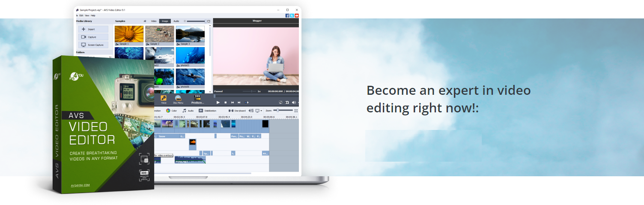Image resolution: width=644 pixels, height=205 pixels.
Task: Click the Capture button with camera icon
Action: coord(93,37)
